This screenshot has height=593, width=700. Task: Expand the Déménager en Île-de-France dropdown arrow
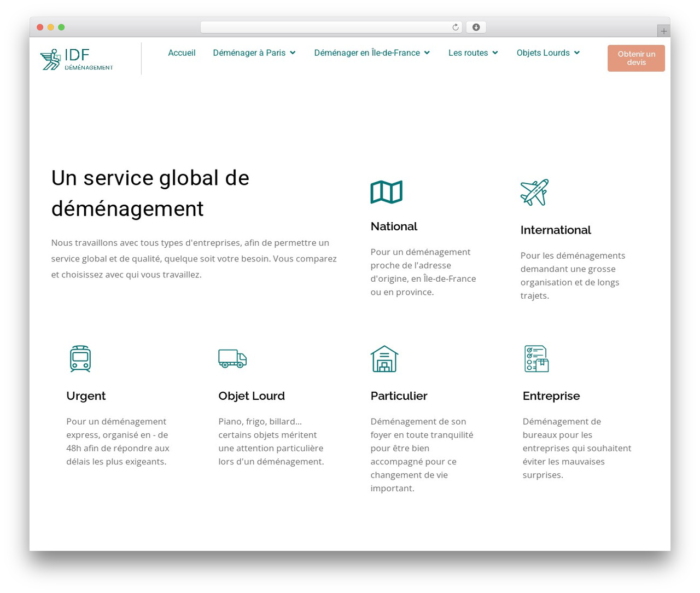pyautogui.click(x=427, y=53)
